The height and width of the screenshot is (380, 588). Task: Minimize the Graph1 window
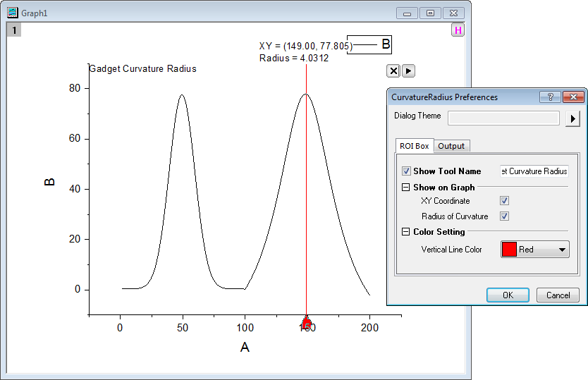click(x=408, y=13)
